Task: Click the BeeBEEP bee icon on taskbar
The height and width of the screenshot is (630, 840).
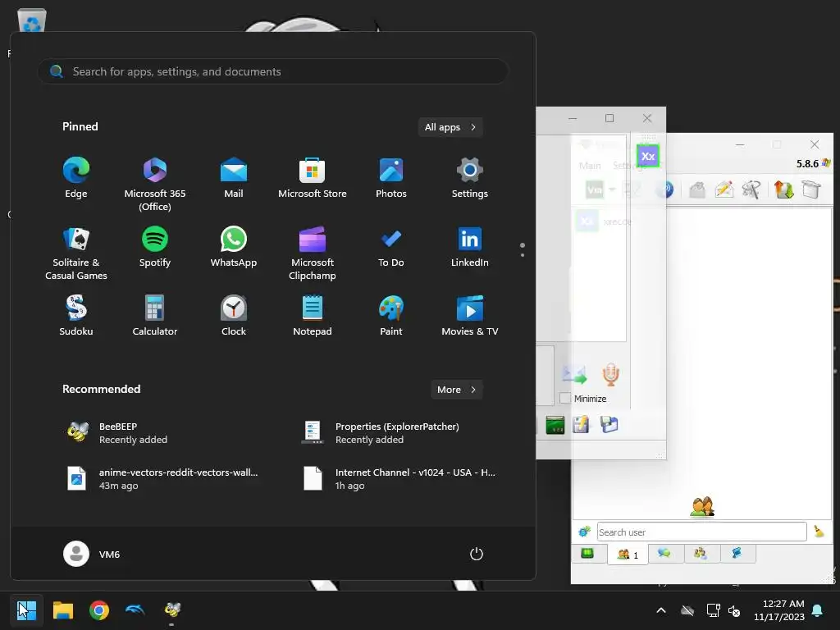Action: 172,610
